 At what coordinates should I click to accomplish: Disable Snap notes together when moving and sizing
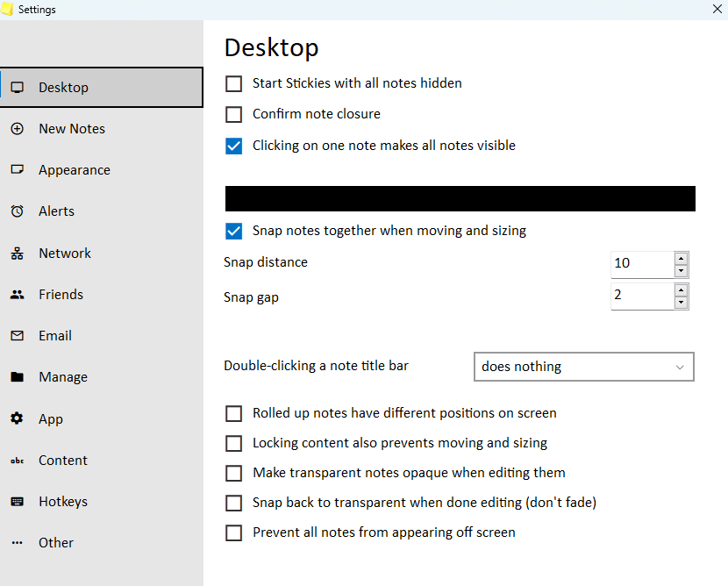[x=234, y=232]
